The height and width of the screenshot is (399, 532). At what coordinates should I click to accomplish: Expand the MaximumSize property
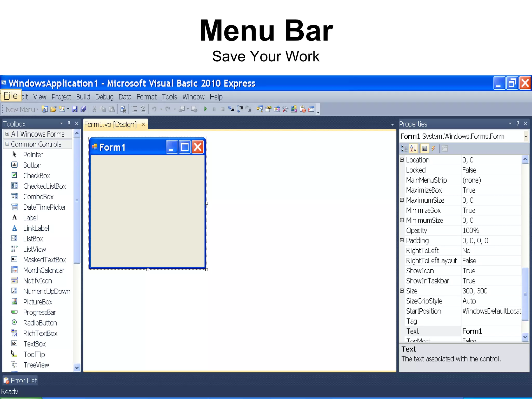pyautogui.click(x=402, y=200)
